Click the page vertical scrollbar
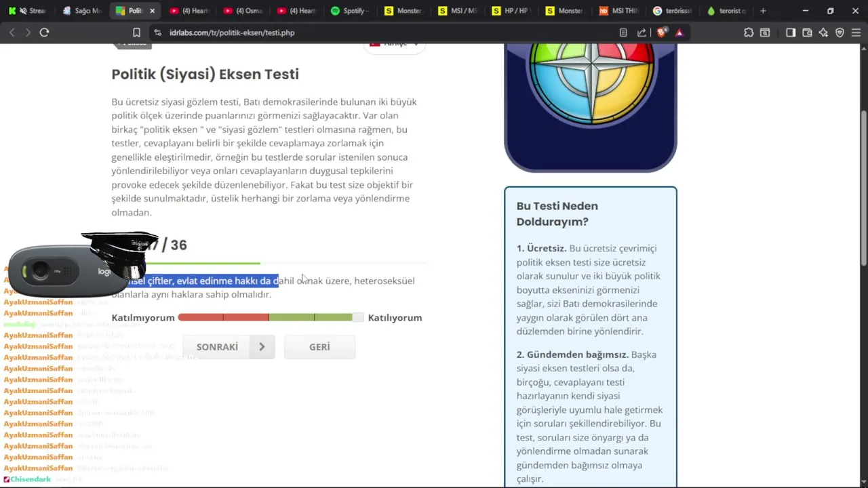 point(863,190)
